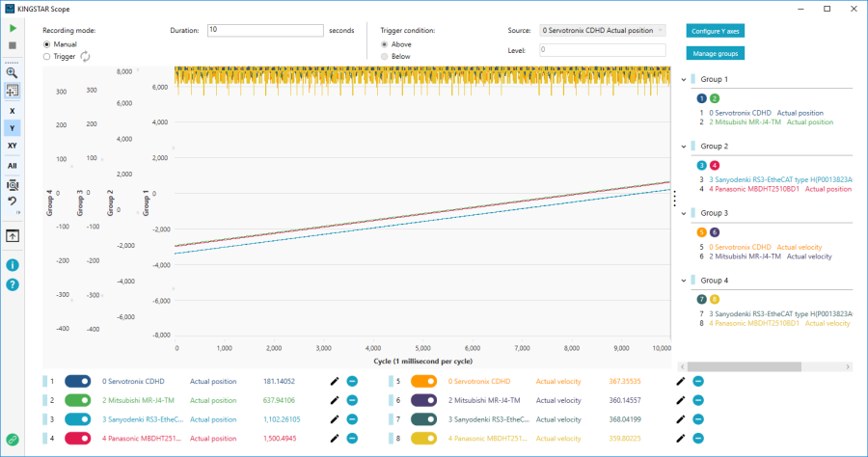Toggle off channel 1 Servotronix CDHD position
868x457 pixels.
pos(79,381)
